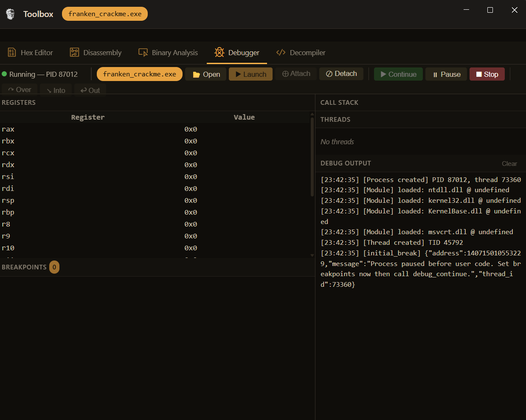Click the debugger toolbar franken_crackme.exe file pill
526x420 pixels.
click(x=140, y=74)
